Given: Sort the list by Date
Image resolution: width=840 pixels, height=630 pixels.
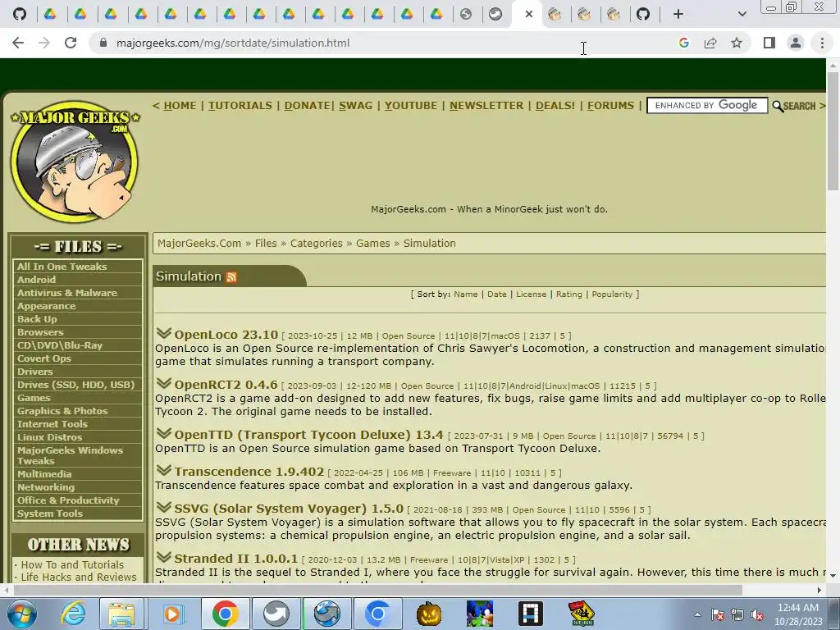Looking at the screenshot, I should tap(496, 294).
